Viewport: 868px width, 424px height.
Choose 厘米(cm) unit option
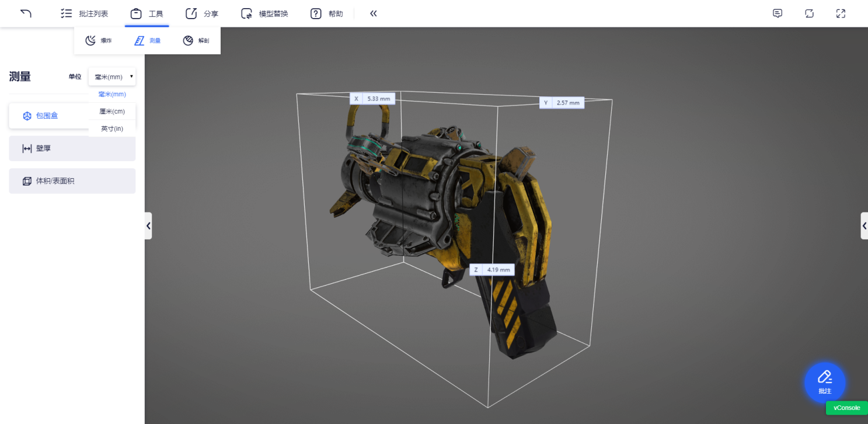pyautogui.click(x=112, y=111)
